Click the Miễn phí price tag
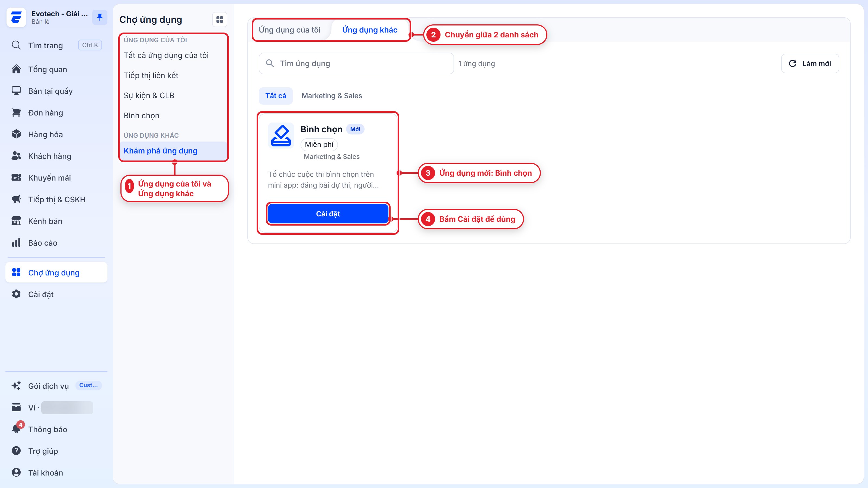The width and height of the screenshot is (868, 488). (x=319, y=145)
